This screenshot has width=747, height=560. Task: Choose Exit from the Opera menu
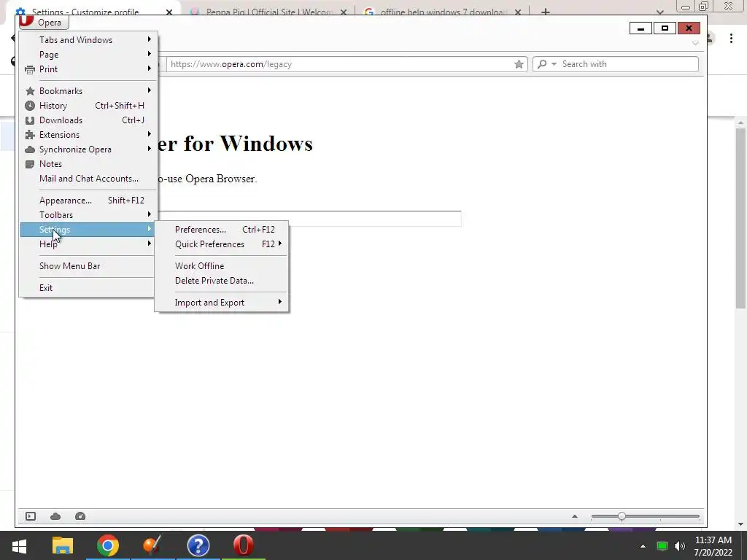tap(88, 287)
